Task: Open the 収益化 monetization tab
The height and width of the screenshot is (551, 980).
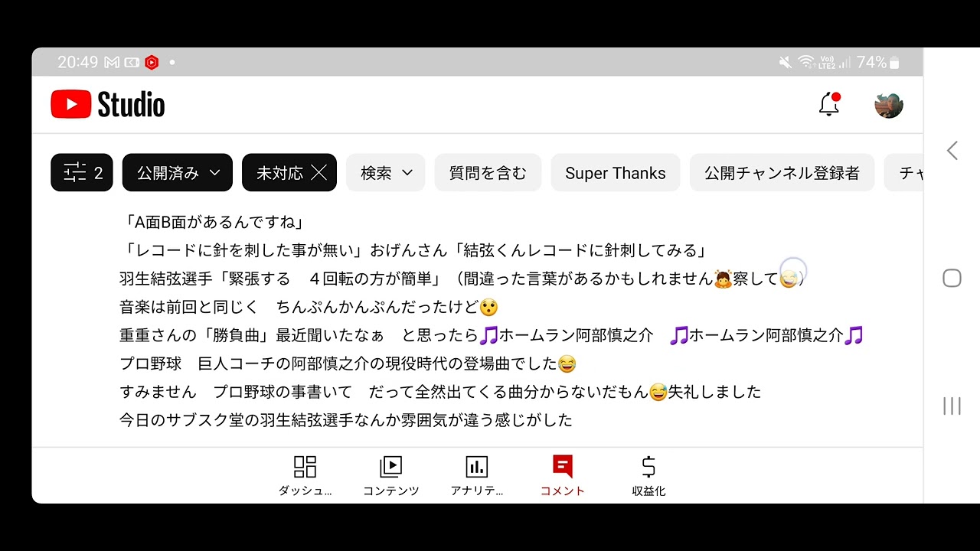Action: 648,476
